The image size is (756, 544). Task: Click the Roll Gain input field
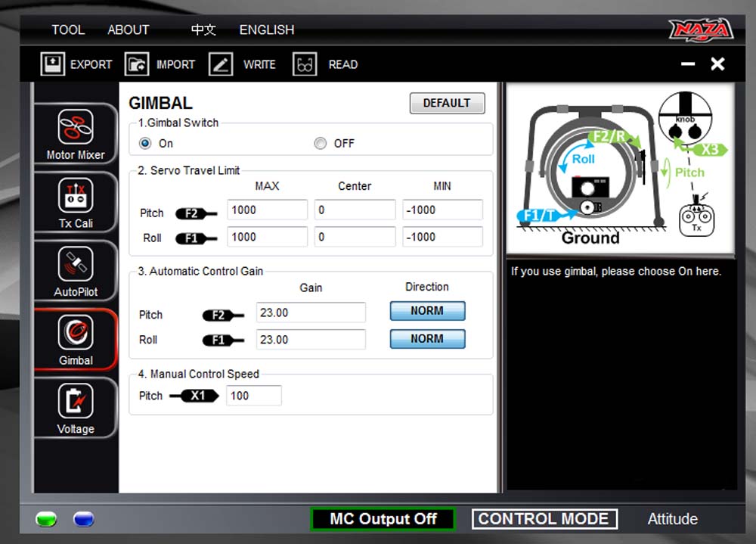(x=311, y=340)
